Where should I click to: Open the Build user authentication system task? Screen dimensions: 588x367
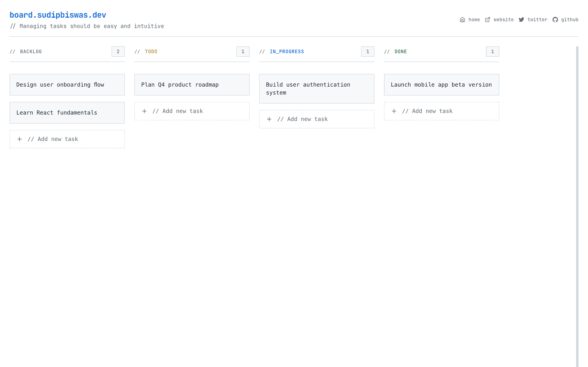pos(317,89)
